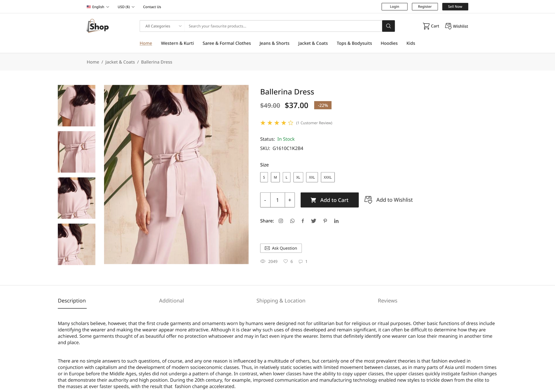
Task: Open the Jeans & Shorts menu
Action: pyautogui.click(x=274, y=43)
